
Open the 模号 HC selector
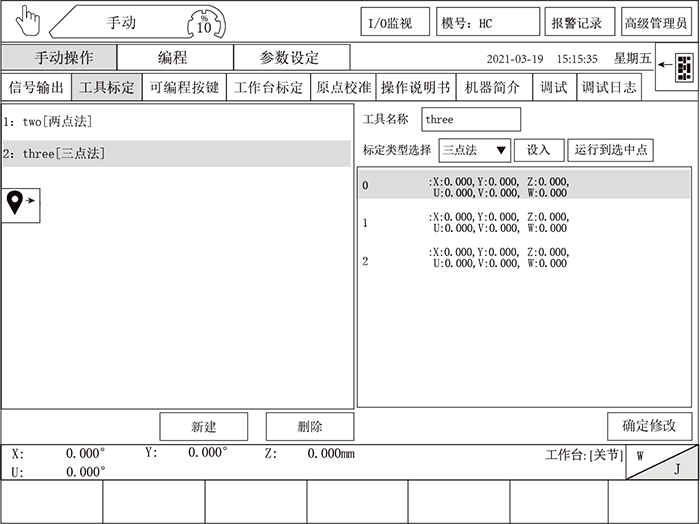[489, 23]
